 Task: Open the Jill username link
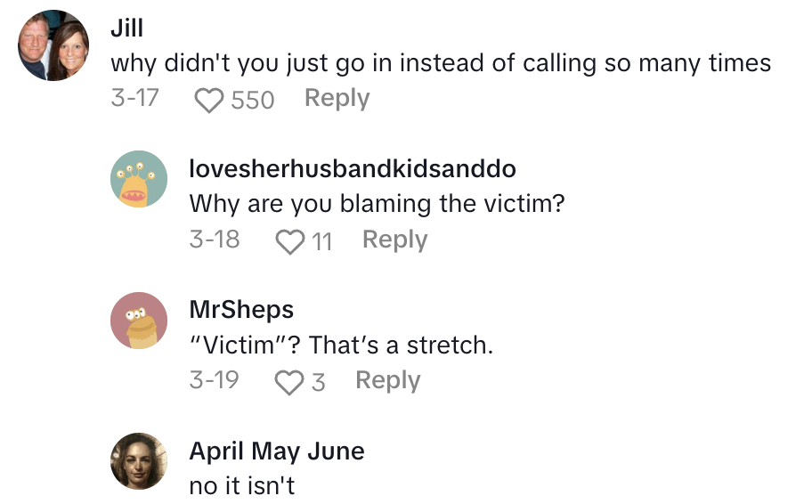126,28
